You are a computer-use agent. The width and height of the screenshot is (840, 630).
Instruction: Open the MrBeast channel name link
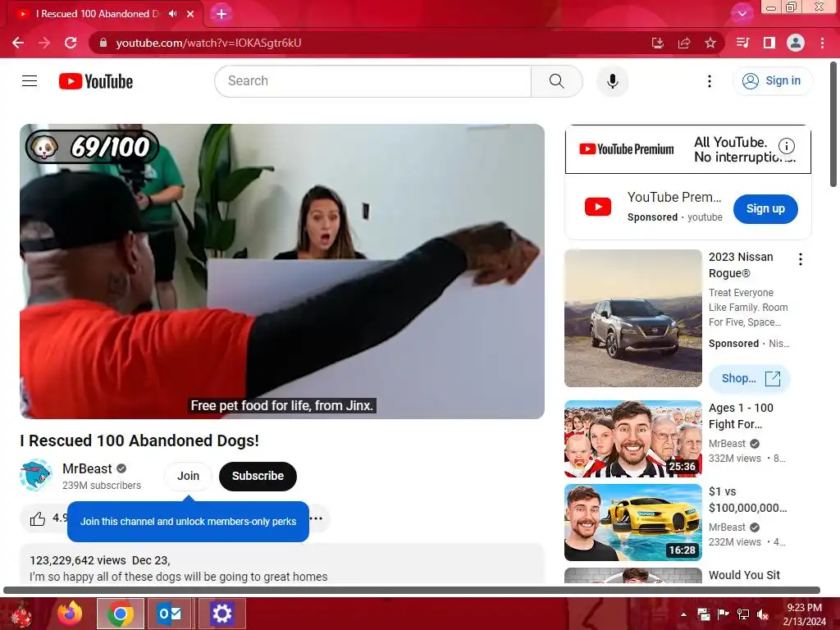coord(87,468)
